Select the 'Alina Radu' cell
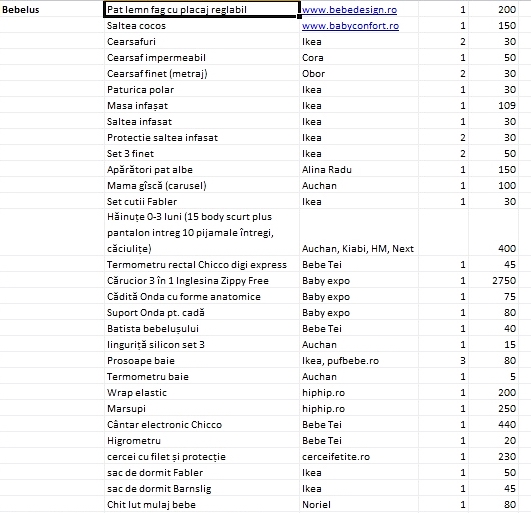 (x=359, y=170)
